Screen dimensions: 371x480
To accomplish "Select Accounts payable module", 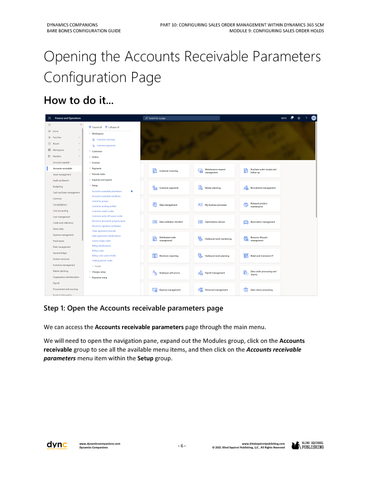I will click(x=61, y=162).
